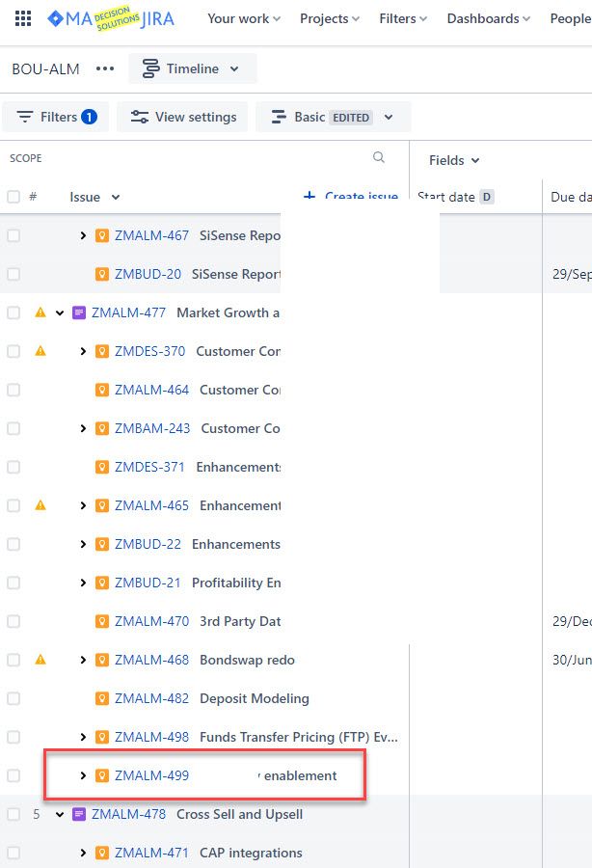This screenshot has width=592, height=868.
Task: Click the filter lines icon on Filters button
Action: pos(25,117)
